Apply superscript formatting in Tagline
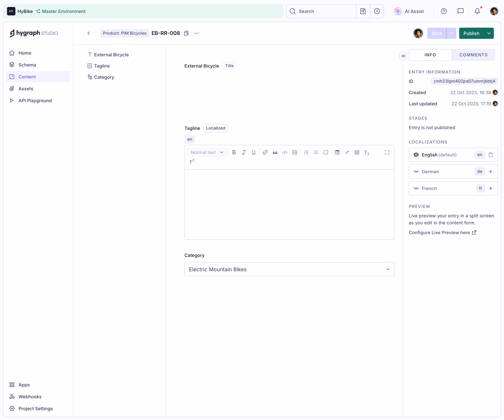Viewport: 504px width, 420px height. pos(192,162)
